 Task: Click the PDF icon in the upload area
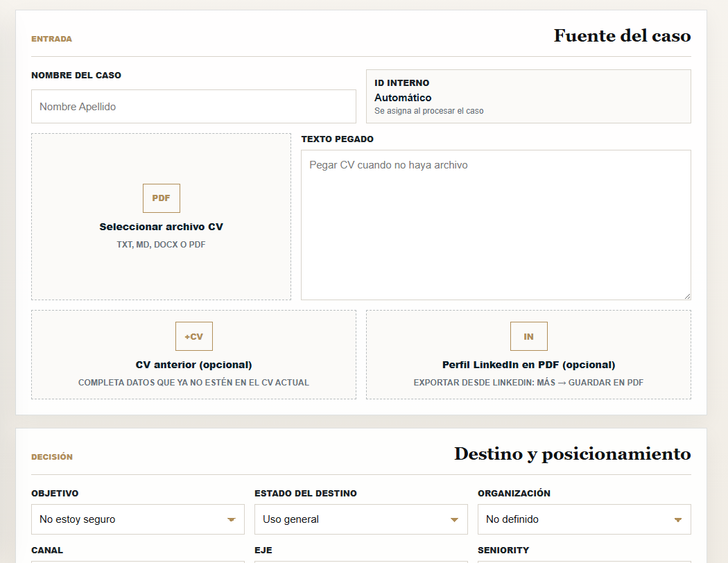[x=161, y=198]
